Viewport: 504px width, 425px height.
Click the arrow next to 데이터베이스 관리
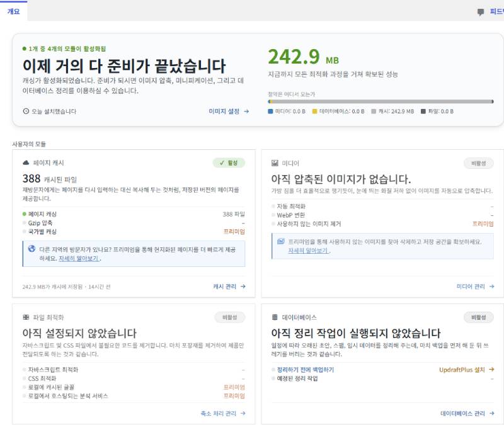tap(492, 414)
